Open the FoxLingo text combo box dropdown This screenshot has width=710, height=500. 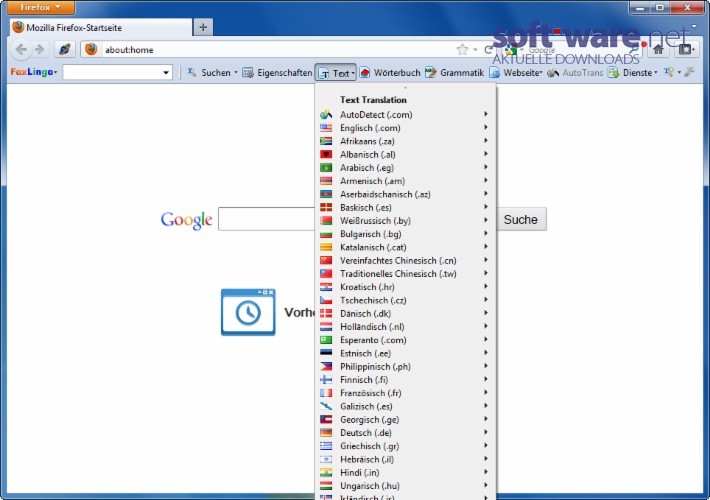pos(166,72)
